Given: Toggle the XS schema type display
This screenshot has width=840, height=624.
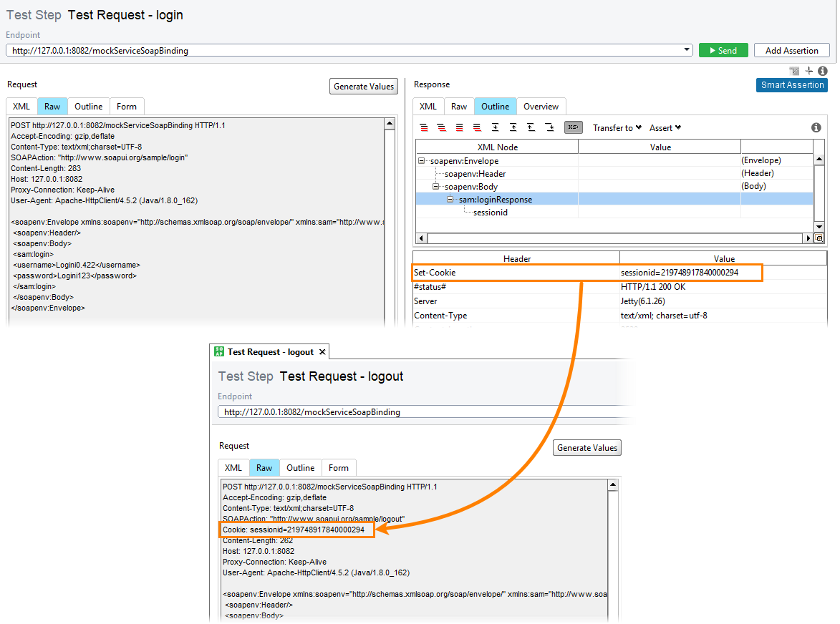Looking at the screenshot, I should point(573,127).
